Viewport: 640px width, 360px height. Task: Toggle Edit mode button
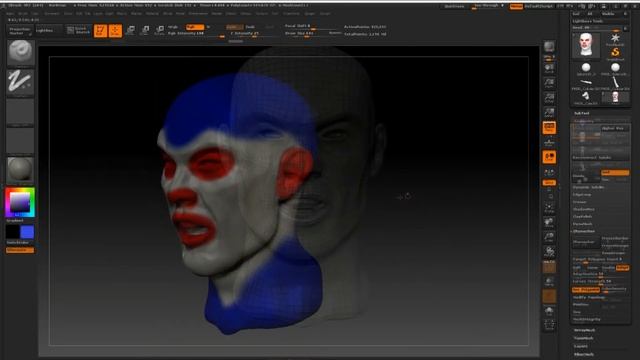point(100,31)
